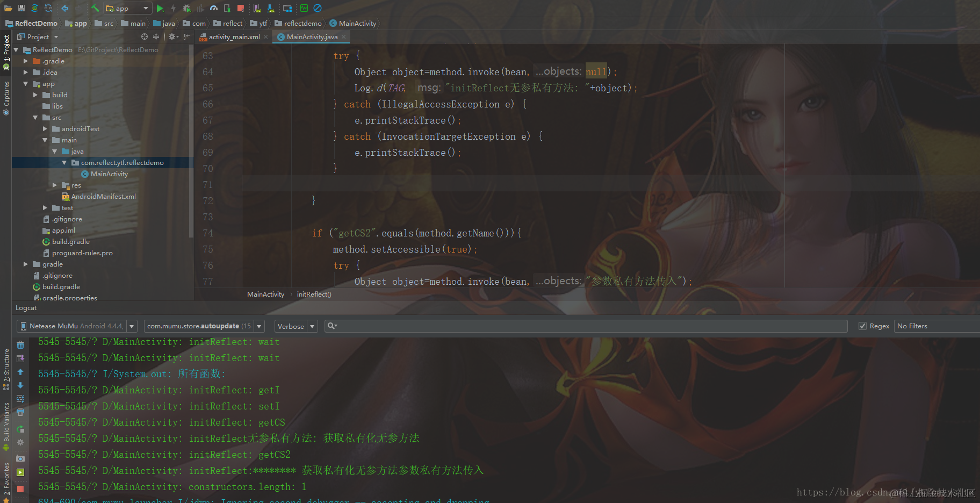Clear logcat with the trash icon
Image resolution: width=980 pixels, height=503 pixels.
coord(20,345)
